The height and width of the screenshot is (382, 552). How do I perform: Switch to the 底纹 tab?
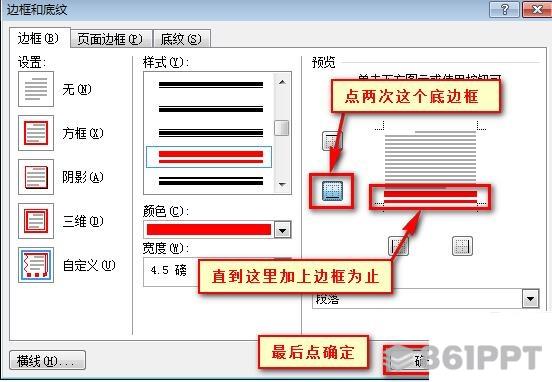[x=181, y=39]
